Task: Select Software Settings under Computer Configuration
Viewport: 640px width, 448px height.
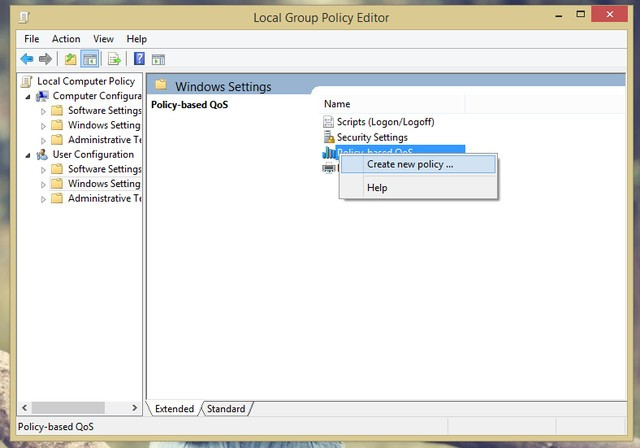Action: (x=104, y=111)
